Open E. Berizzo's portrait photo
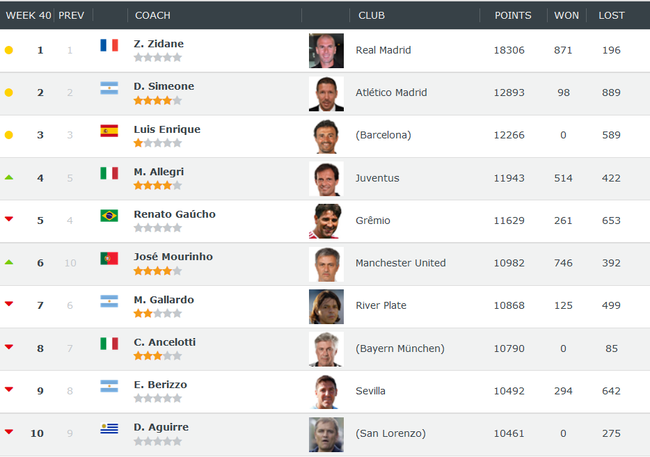 coord(326,392)
